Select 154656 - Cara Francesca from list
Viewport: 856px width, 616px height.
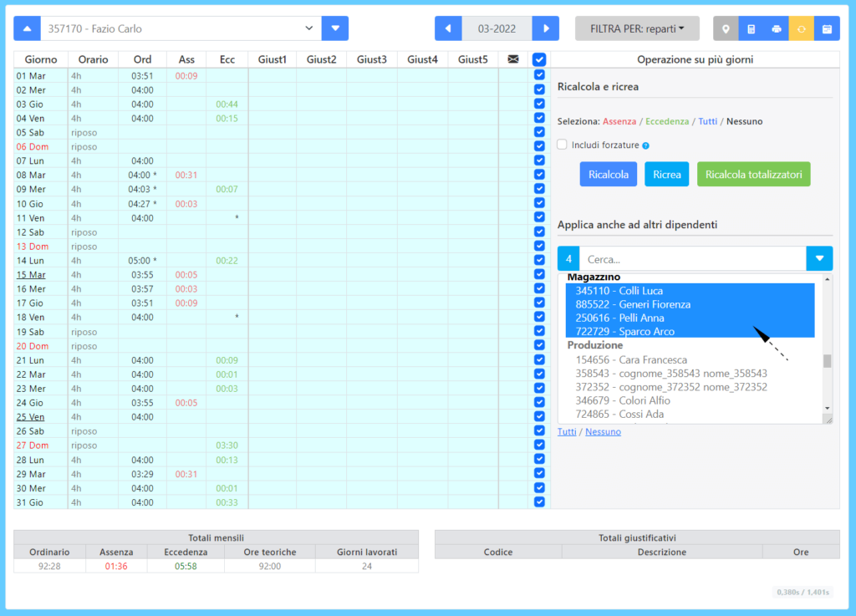(x=631, y=359)
